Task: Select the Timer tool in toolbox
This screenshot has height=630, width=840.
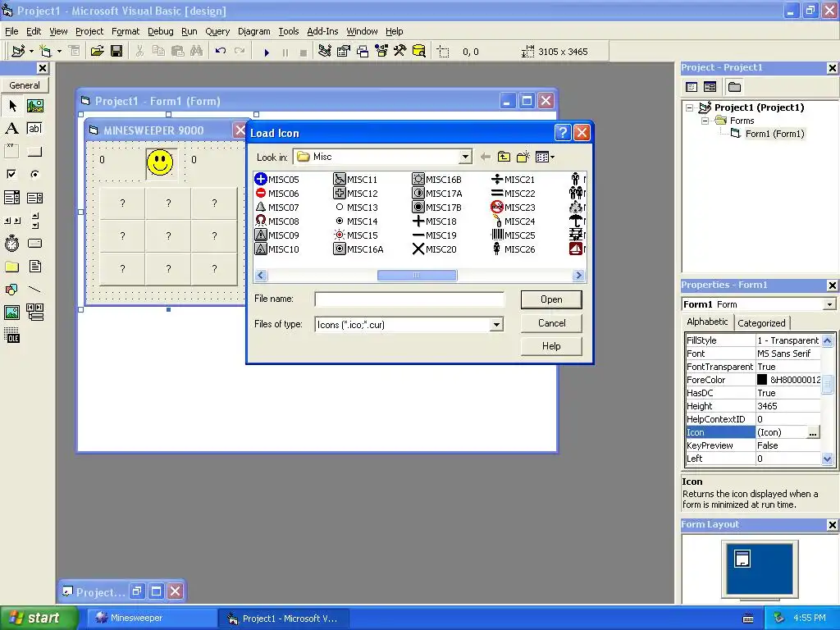Action: tap(11, 244)
